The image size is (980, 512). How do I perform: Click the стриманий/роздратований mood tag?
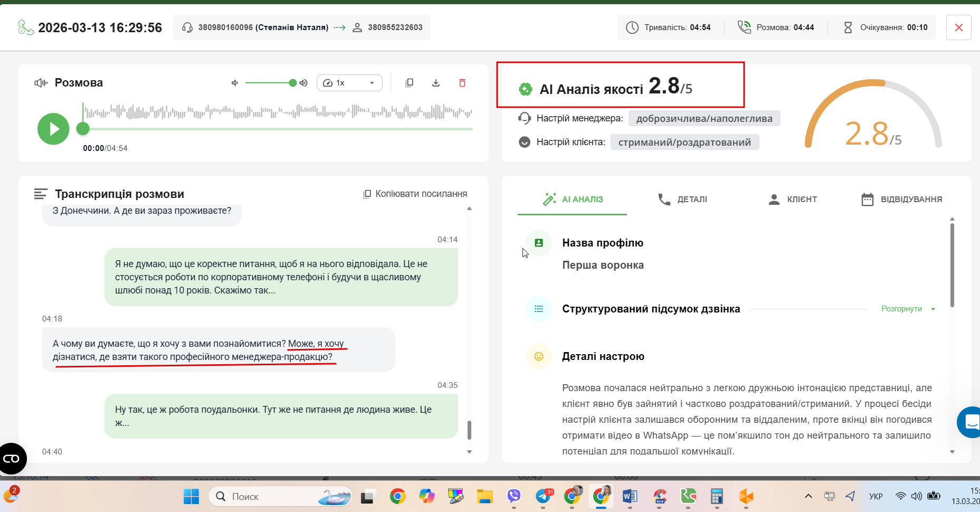[685, 142]
